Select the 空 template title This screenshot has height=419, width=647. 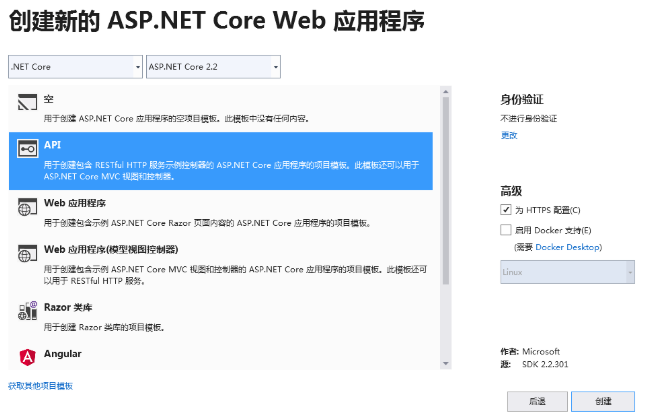point(49,99)
